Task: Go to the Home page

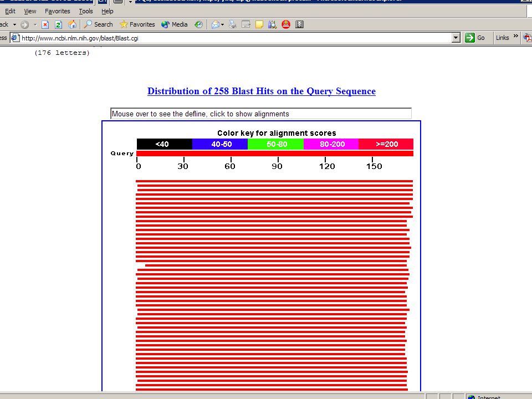Action: [72, 24]
